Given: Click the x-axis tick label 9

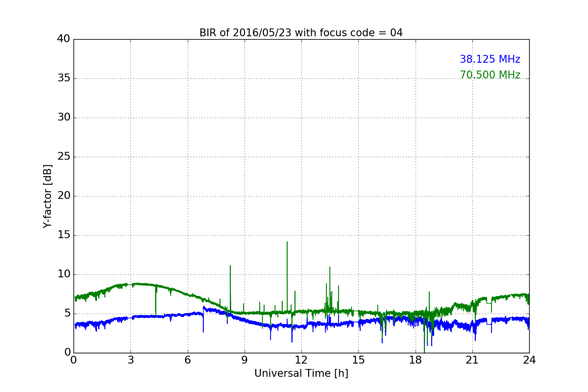Looking at the screenshot, I should (x=245, y=360).
